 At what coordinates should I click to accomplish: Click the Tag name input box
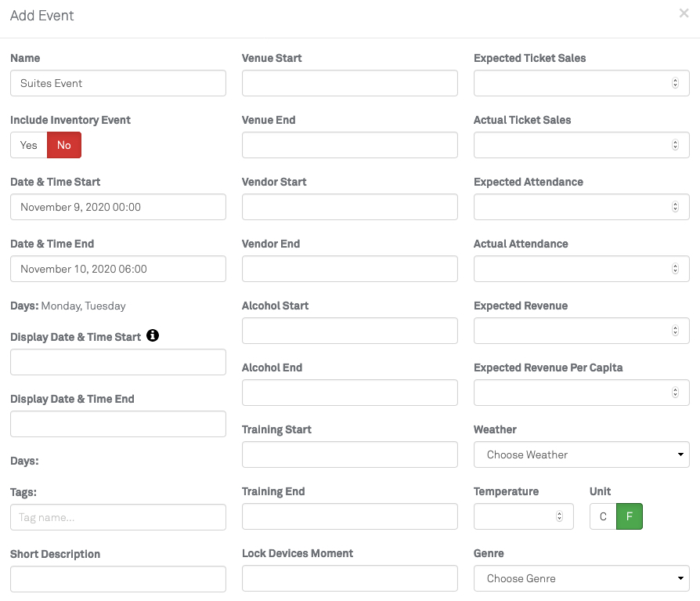(x=117, y=517)
